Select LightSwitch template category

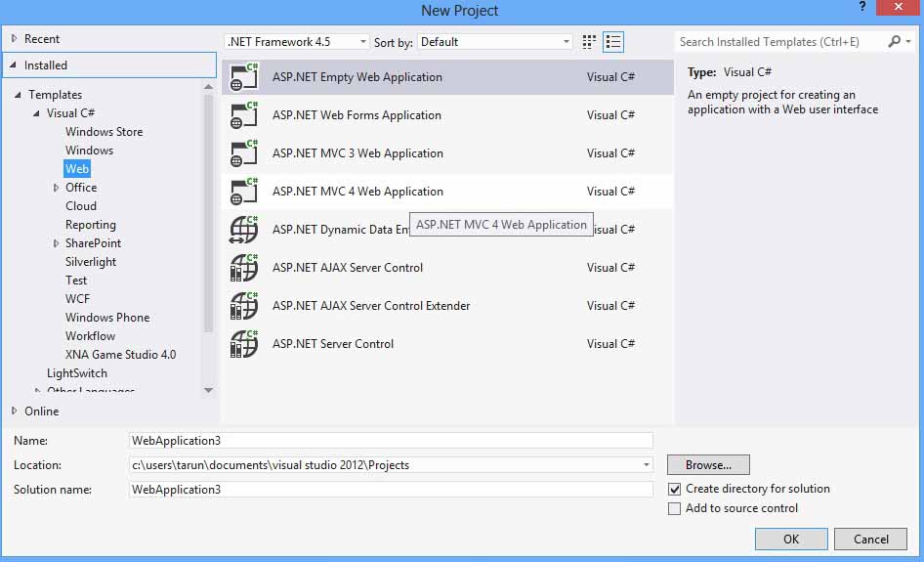[x=77, y=373]
